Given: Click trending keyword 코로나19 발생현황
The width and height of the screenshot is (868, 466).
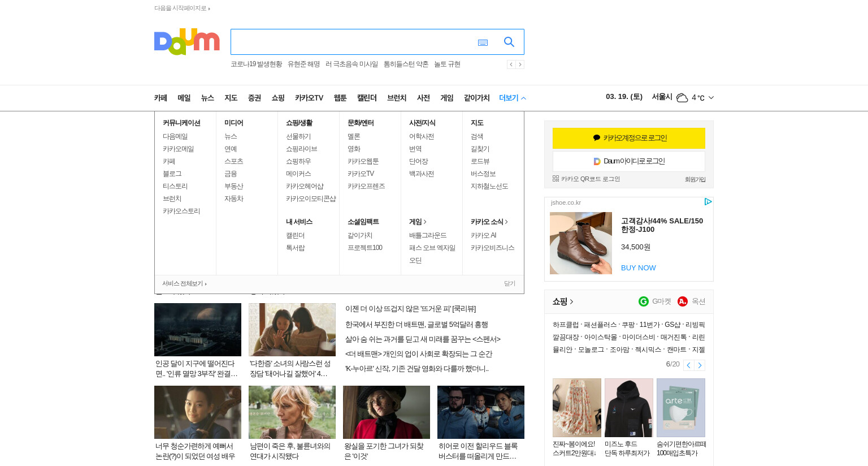Looking at the screenshot, I should (x=256, y=64).
